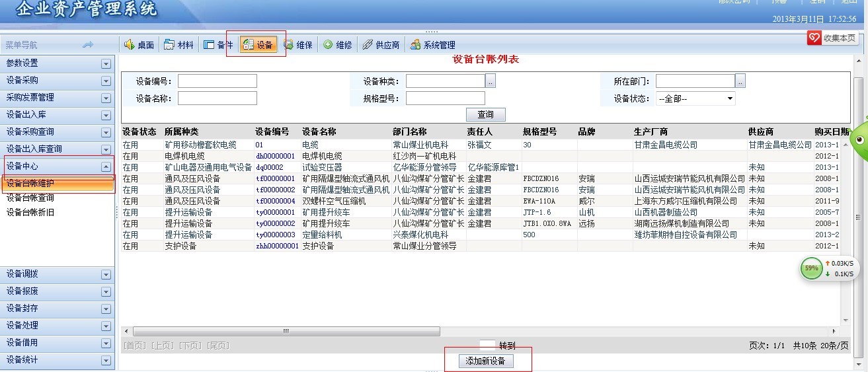Select 设备台帐折旧 in the sidebar
Viewport: 868px width, 372px height.
tap(30, 212)
